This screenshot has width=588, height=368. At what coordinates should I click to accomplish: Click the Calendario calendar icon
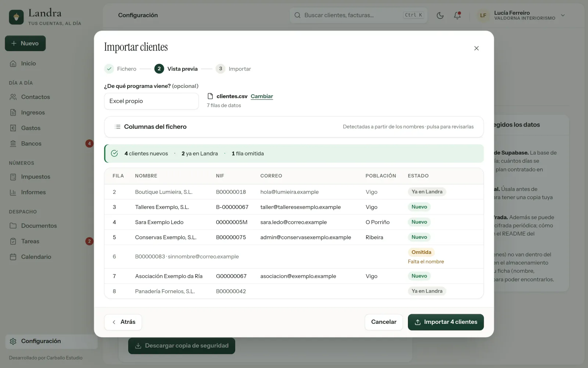click(x=13, y=257)
